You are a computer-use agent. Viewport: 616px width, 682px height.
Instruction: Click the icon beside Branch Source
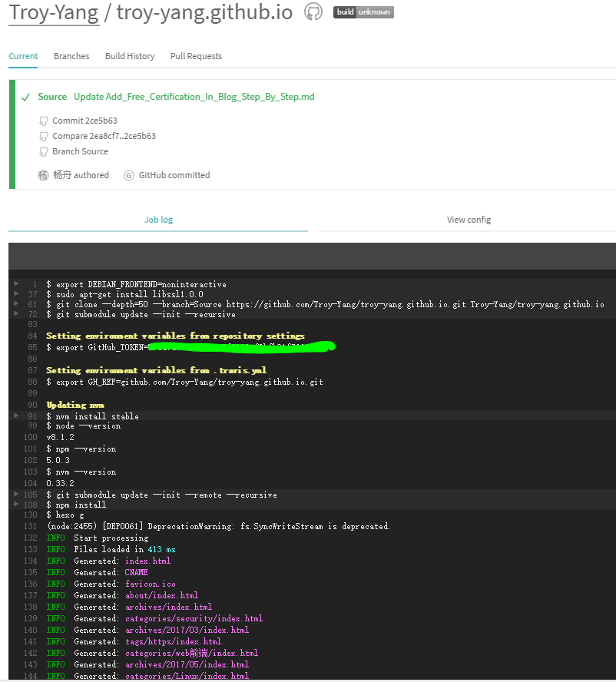tap(44, 152)
